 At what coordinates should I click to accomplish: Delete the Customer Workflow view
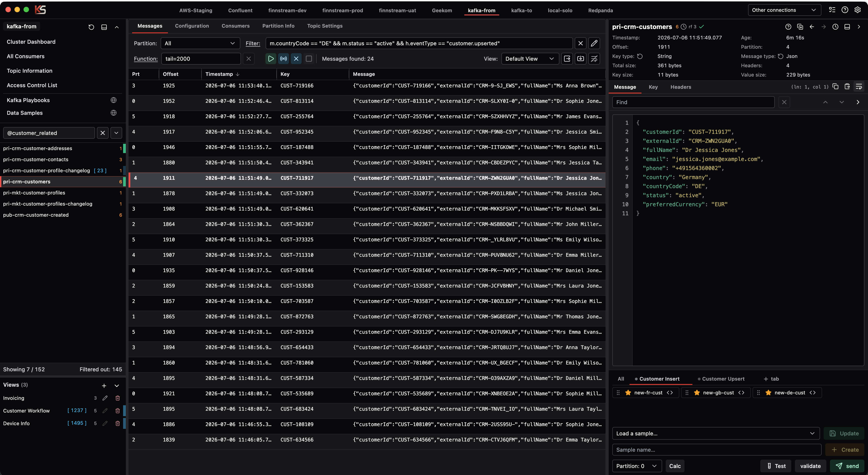pyautogui.click(x=118, y=411)
